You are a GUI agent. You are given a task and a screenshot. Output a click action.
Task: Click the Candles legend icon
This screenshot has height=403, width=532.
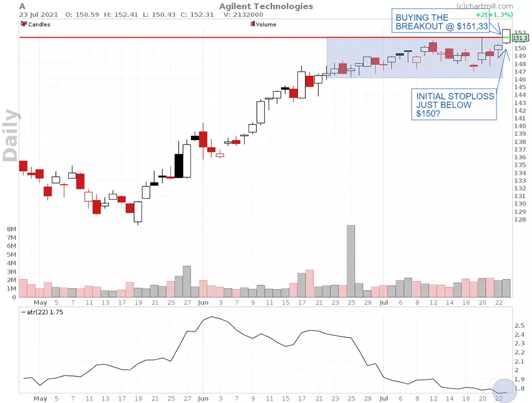coord(23,24)
